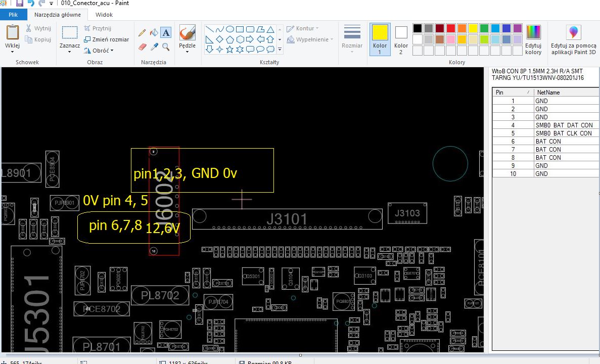Select the Pencil tool
The height and width of the screenshot is (364, 600).
point(142,33)
